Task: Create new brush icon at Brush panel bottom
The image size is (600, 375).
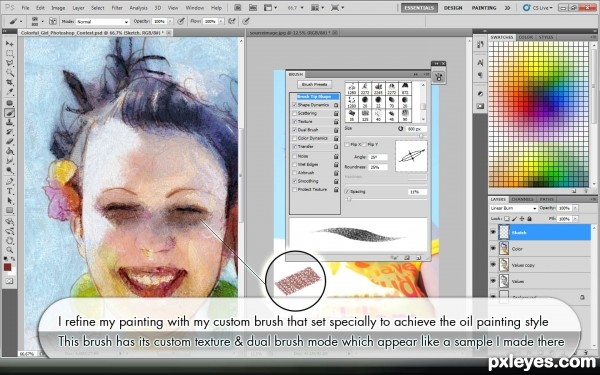Action: point(418,258)
